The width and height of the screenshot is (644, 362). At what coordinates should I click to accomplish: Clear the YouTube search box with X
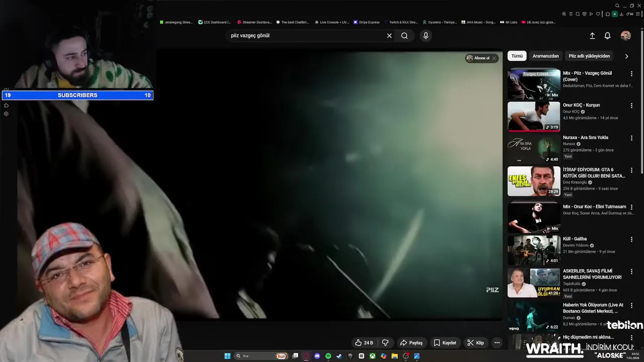coord(389,36)
